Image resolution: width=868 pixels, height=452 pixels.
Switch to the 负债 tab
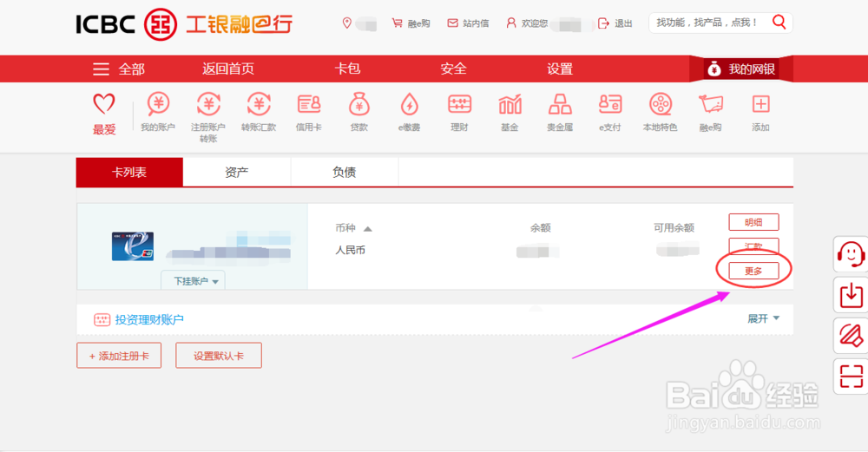pyautogui.click(x=345, y=172)
